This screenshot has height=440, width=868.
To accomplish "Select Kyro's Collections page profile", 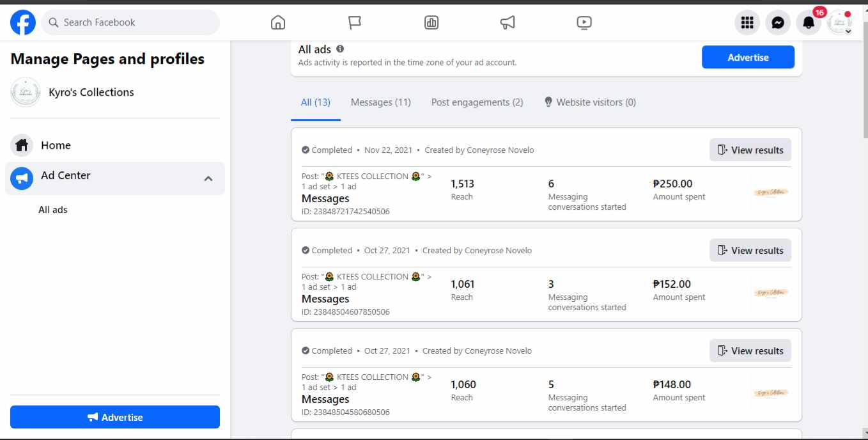I will [115, 92].
